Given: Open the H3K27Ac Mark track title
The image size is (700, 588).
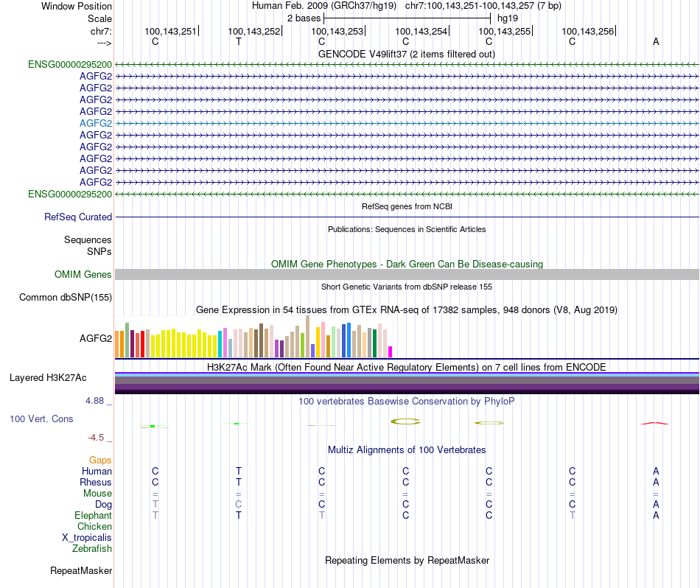Looking at the screenshot, I should (x=407, y=368).
